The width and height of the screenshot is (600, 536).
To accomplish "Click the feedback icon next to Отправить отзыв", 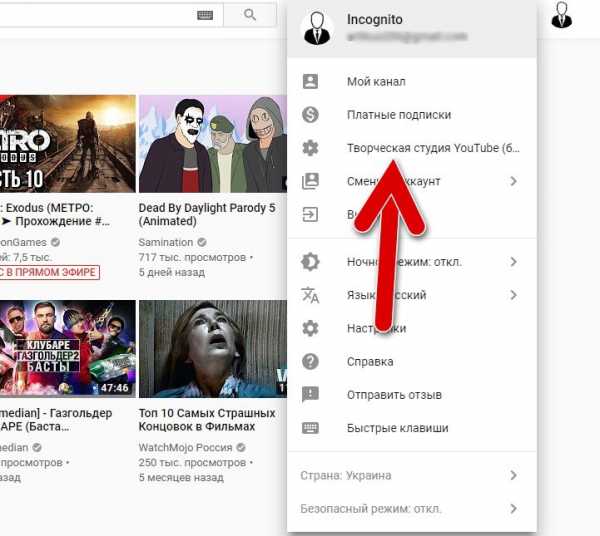I will 310,394.
